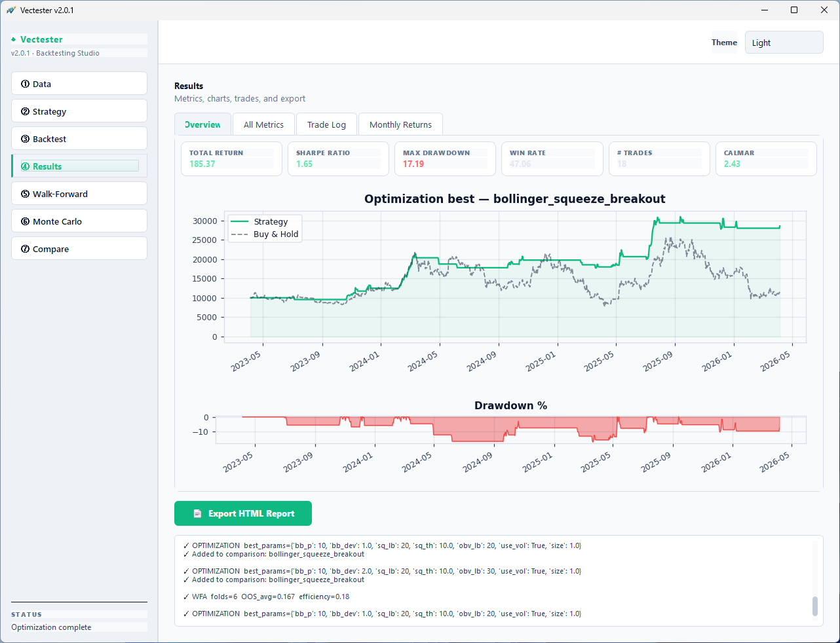840x643 pixels.
Task: Open the Theme dropdown showing Light
Action: pyautogui.click(x=784, y=42)
